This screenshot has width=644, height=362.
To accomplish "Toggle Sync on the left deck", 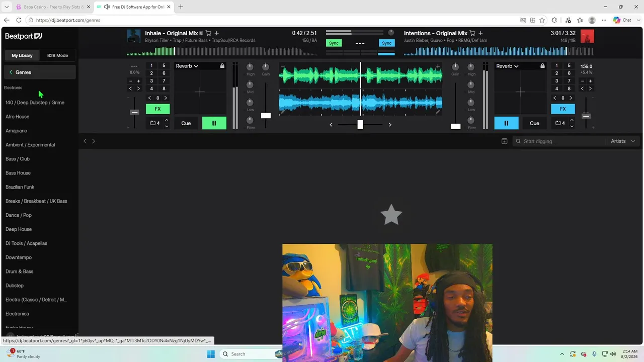I will point(334,43).
